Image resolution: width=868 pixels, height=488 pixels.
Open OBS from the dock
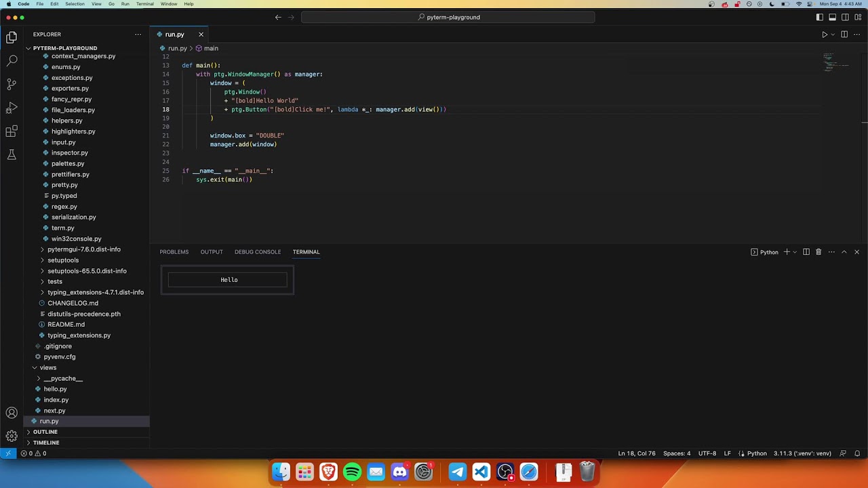(x=505, y=472)
